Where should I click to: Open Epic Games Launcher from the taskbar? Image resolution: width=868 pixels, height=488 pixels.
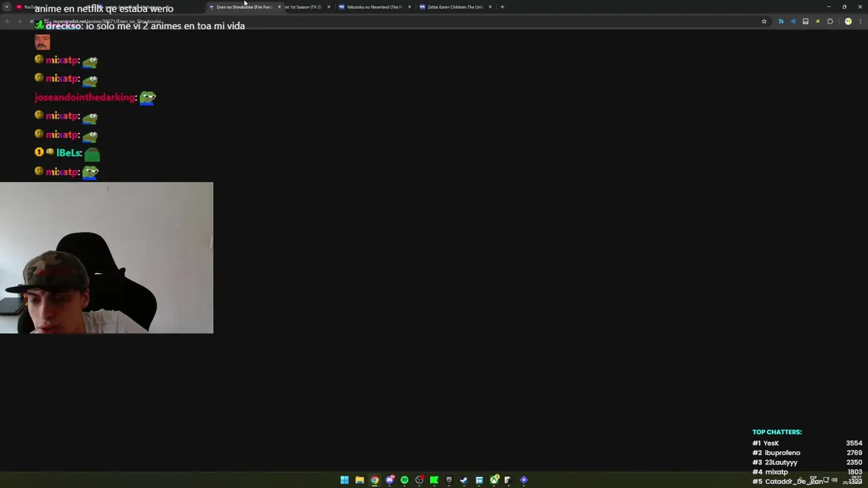pos(449,480)
